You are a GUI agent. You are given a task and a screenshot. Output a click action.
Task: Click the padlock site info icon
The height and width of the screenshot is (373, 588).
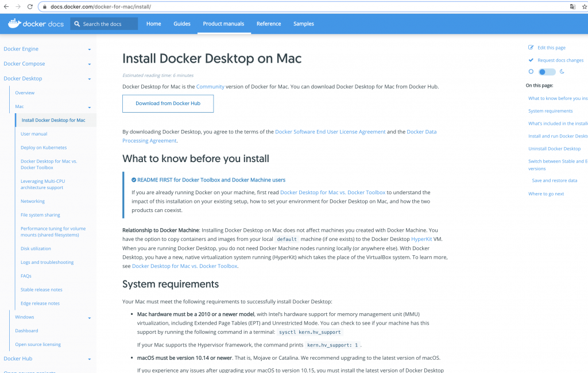[45, 7]
